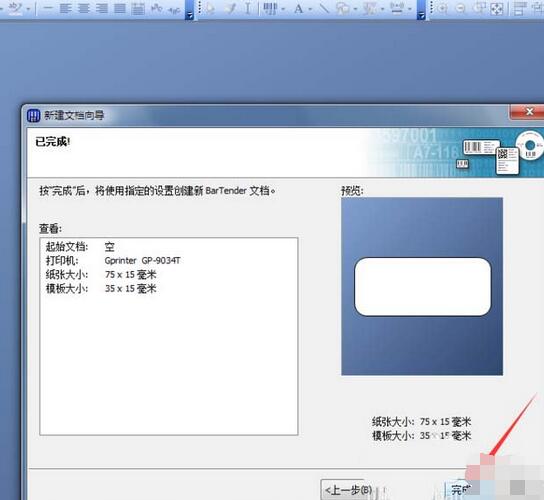Expand the Shape tool dropdown arrow

click(356, 9)
